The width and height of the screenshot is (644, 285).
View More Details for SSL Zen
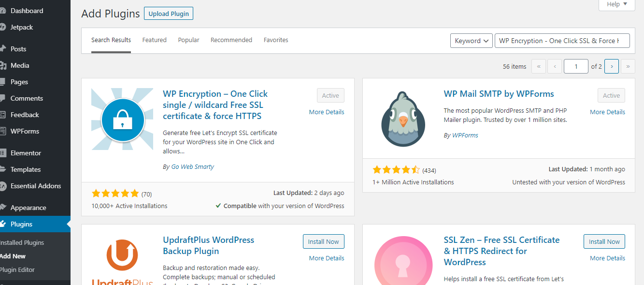point(607,258)
